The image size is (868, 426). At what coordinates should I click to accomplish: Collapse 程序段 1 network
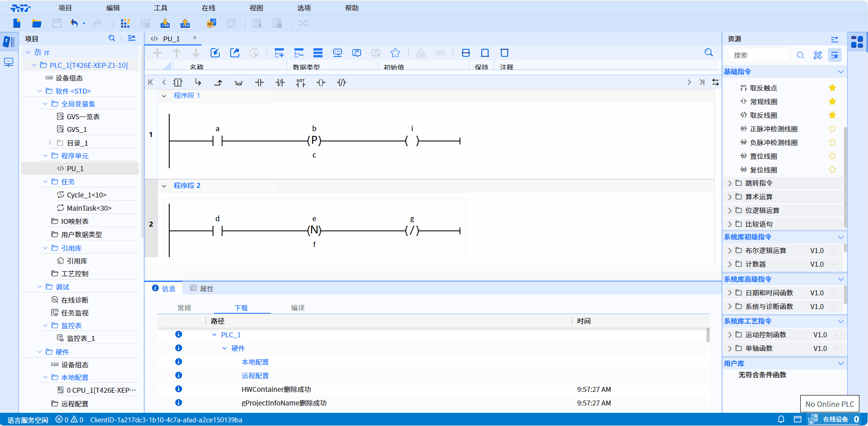pyautogui.click(x=164, y=96)
